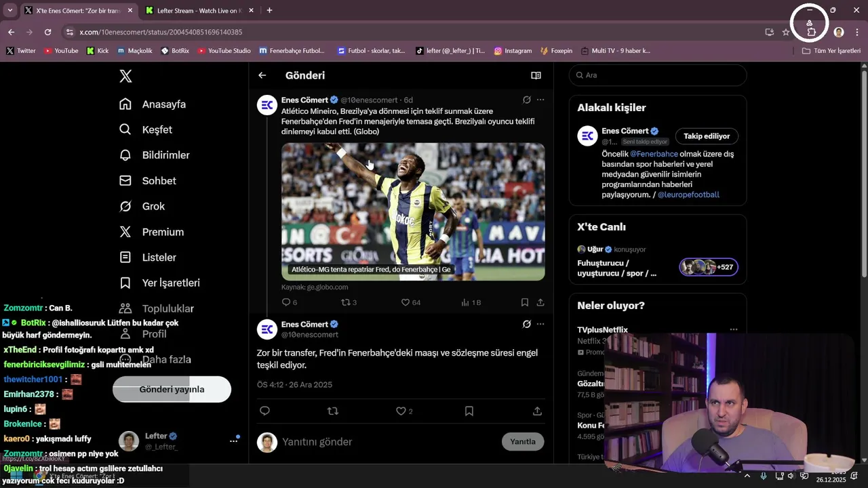Viewport: 868px width, 488px height.
Task: Open reader view icon beside Gönderi
Action: (536, 75)
